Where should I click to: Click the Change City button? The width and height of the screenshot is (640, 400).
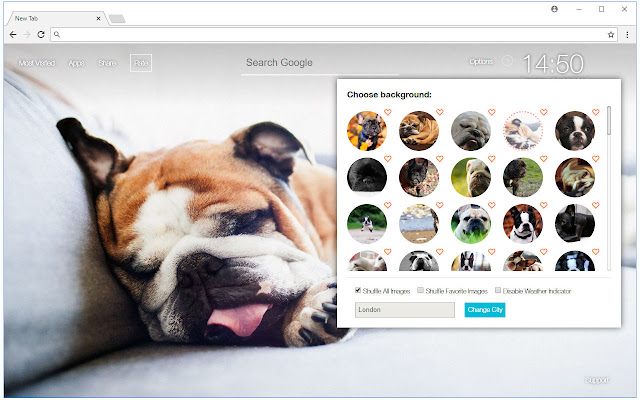(x=485, y=310)
